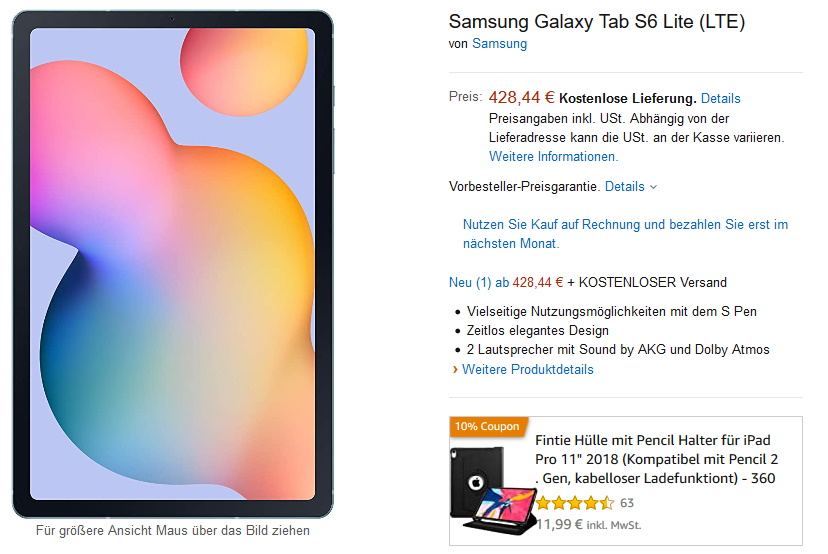
Task: Click the Samsung Galaxy Tab product image
Action: coord(172,264)
